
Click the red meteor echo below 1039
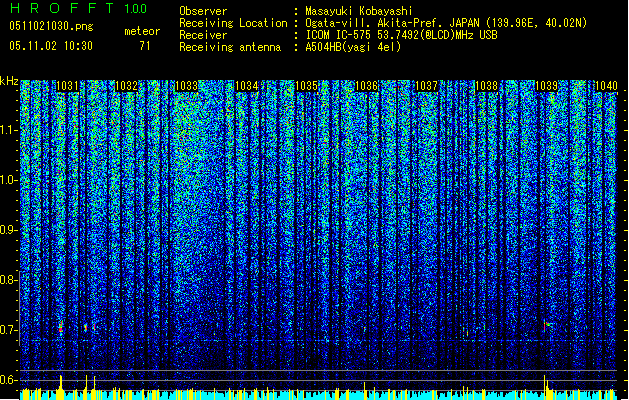click(x=546, y=325)
